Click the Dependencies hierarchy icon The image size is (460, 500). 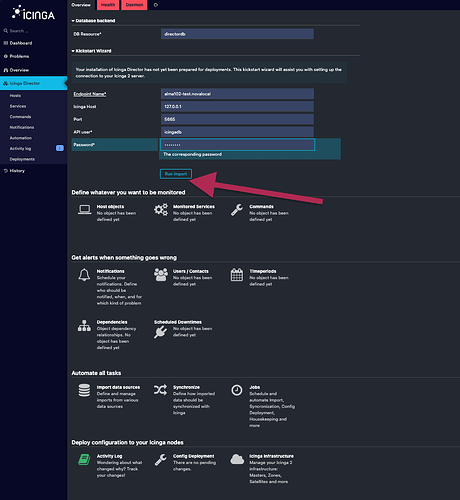pyautogui.click(x=84, y=326)
